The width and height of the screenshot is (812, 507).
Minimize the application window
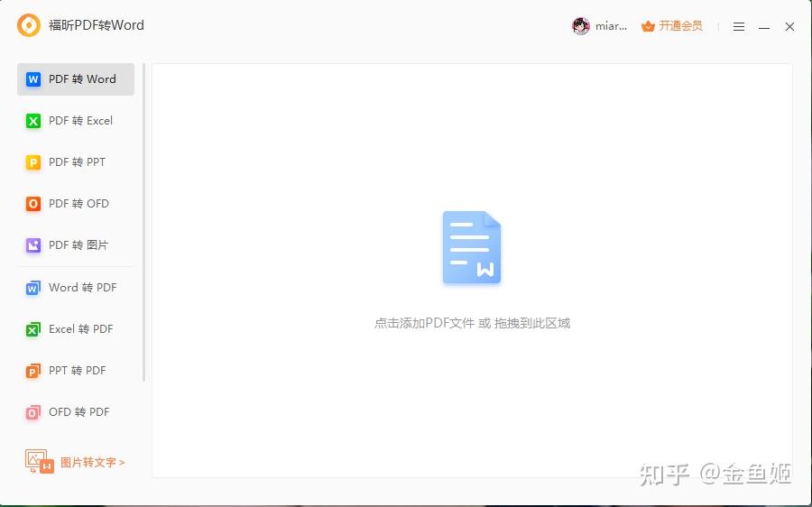tap(764, 27)
